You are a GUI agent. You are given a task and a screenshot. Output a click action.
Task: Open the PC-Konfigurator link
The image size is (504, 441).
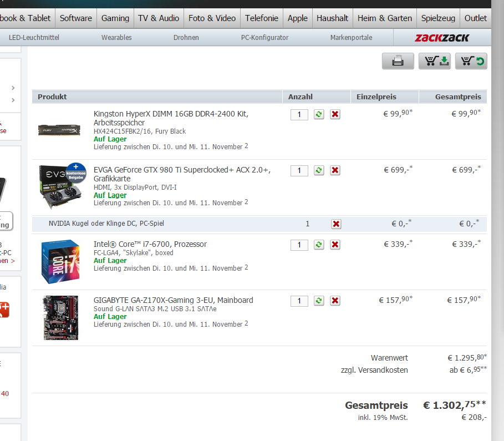265,38
